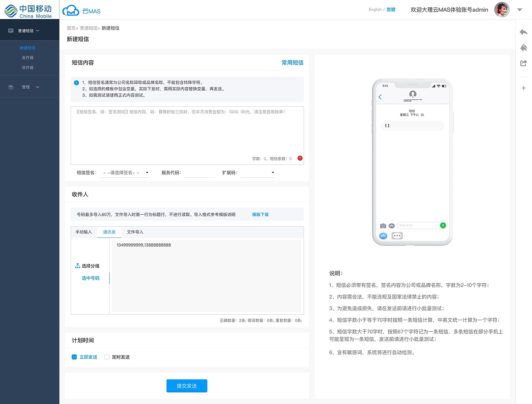Switch to the 文件导入 tab
Viewport: 532px width, 404px height.
(x=136, y=232)
